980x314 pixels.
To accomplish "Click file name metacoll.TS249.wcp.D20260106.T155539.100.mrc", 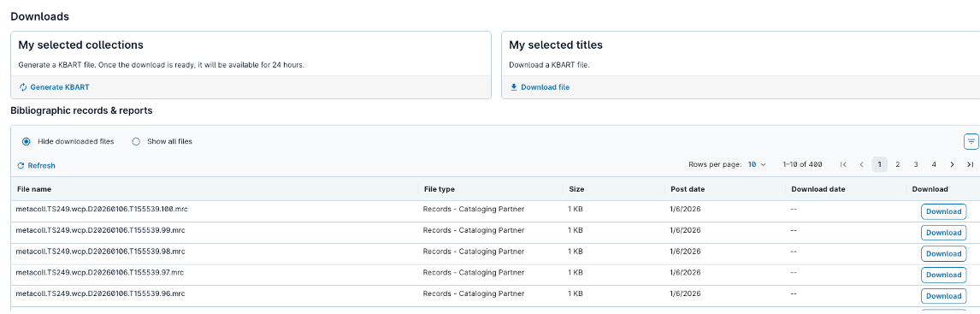I will pyautogui.click(x=102, y=210).
